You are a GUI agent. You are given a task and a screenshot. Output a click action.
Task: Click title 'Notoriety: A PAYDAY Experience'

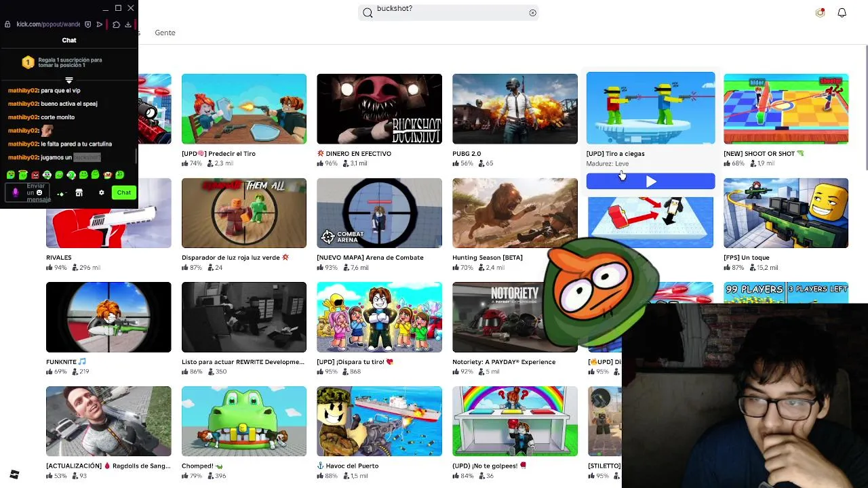click(x=504, y=362)
